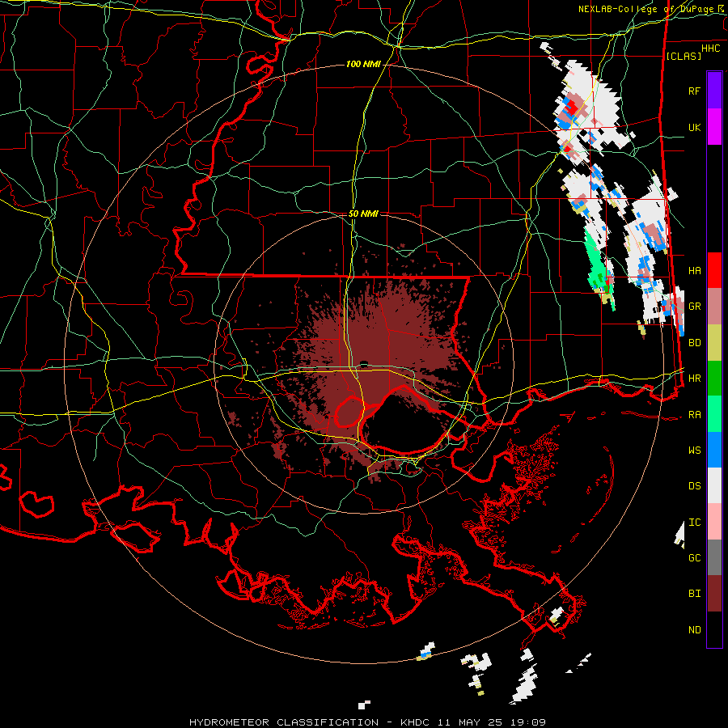
Task: Click the HHC product code label
Action: pos(710,49)
